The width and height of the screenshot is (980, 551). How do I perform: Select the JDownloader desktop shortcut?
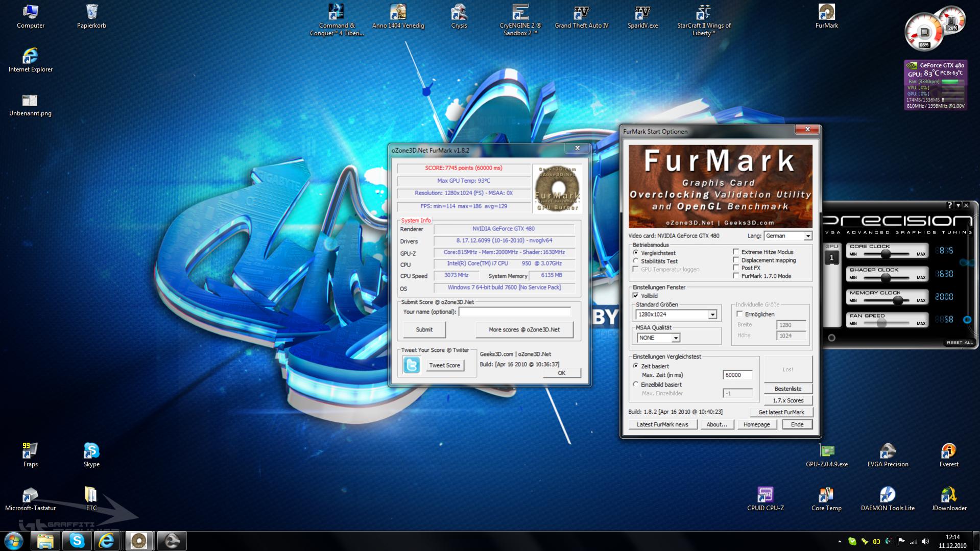coord(949,499)
